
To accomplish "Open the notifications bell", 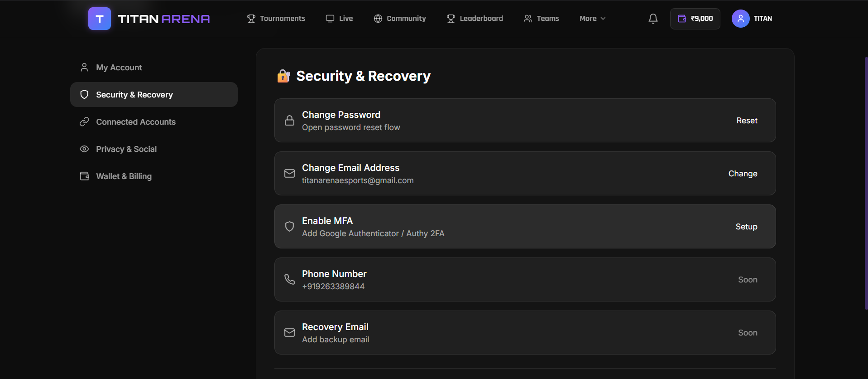I will (653, 19).
